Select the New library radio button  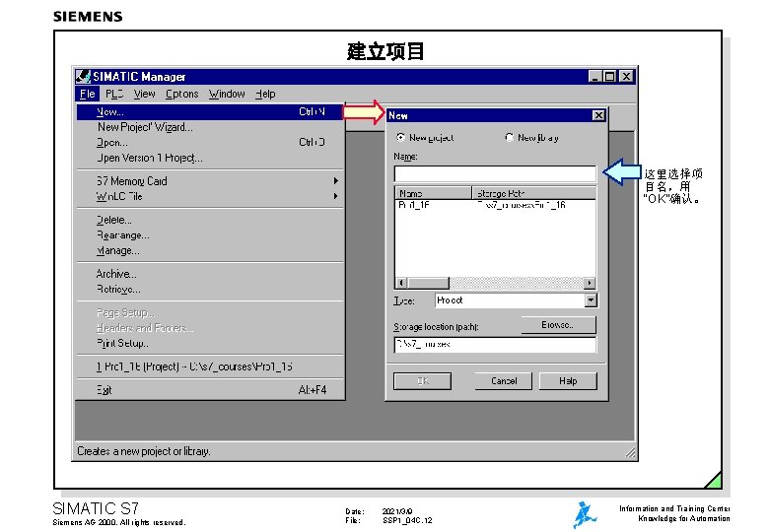[x=509, y=138]
